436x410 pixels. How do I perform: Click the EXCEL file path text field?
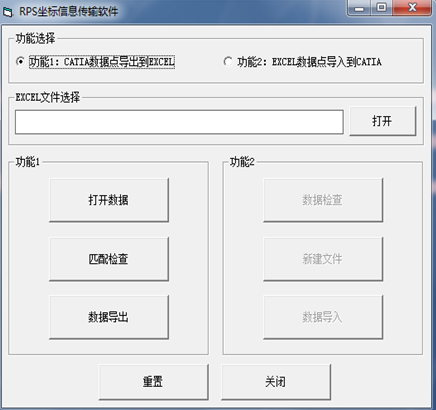coord(179,122)
